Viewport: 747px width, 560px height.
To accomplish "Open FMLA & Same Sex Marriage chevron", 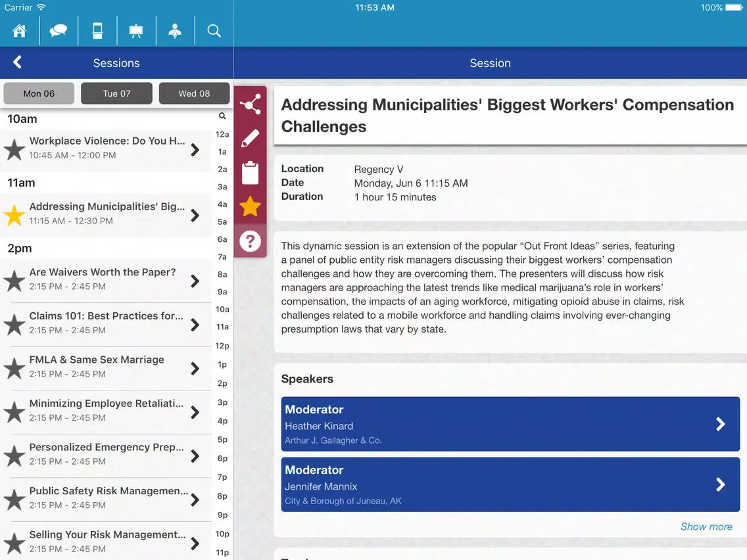I will click(x=195, y=369).
